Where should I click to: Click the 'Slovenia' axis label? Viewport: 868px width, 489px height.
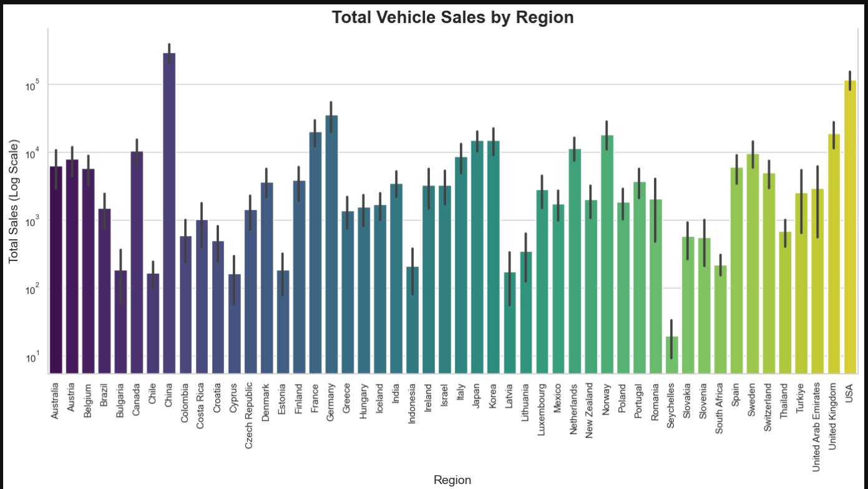pos(704,400)
